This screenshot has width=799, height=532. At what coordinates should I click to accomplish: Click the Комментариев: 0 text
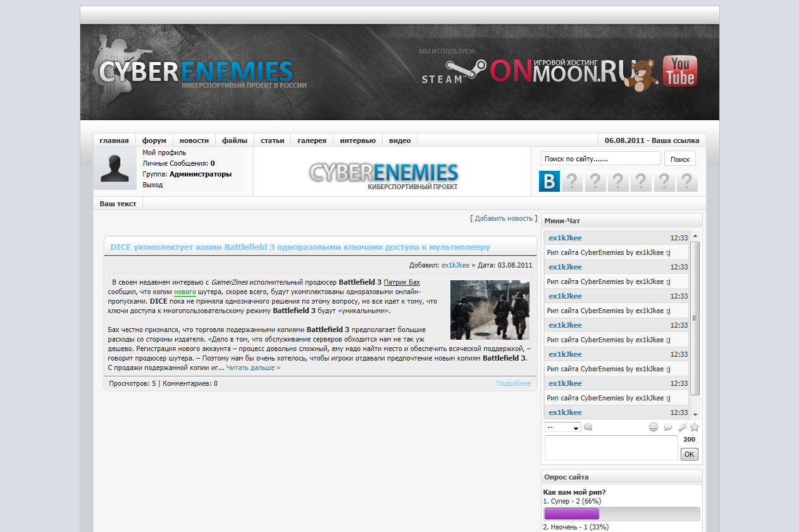[190, 383]
